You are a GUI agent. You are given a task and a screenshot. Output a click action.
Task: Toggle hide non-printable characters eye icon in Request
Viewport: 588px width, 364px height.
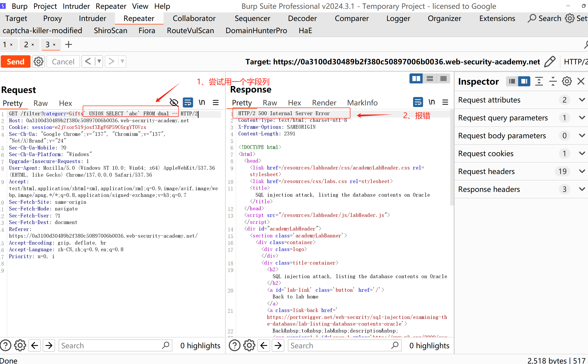[174, 103]
